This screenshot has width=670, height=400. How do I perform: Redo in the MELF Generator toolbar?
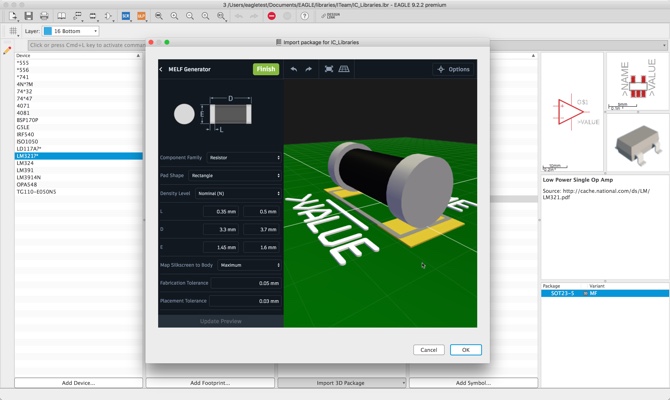coord(309,69)
